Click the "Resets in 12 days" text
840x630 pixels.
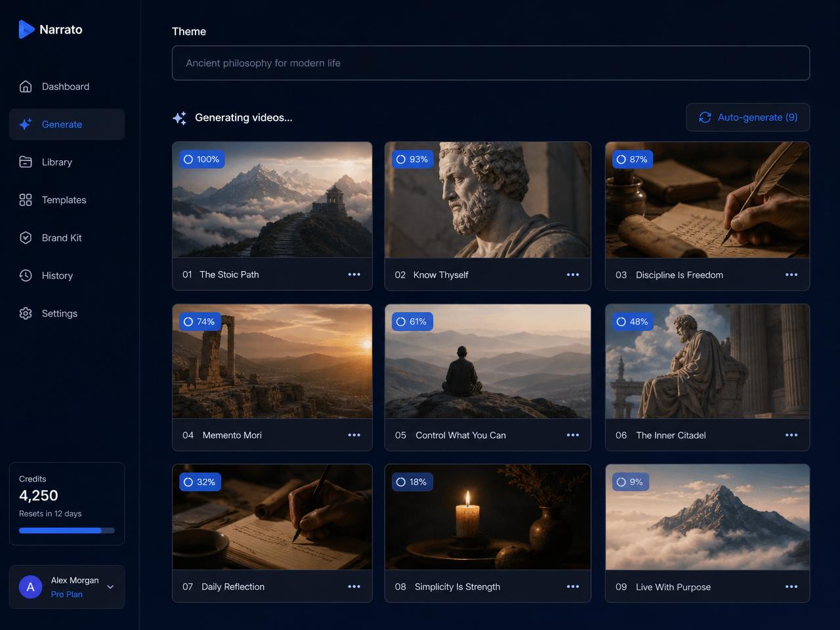pos(51,514)
